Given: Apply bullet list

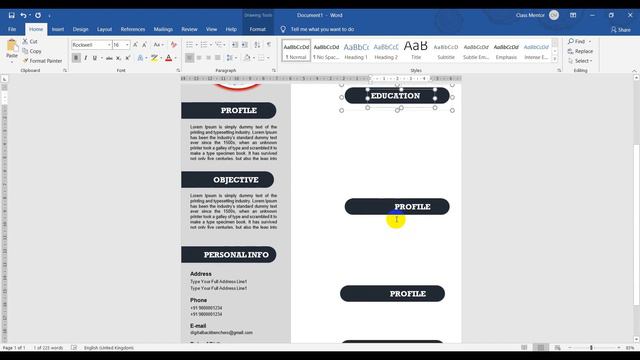Looking at the screenshot, I should click(189, 44).
